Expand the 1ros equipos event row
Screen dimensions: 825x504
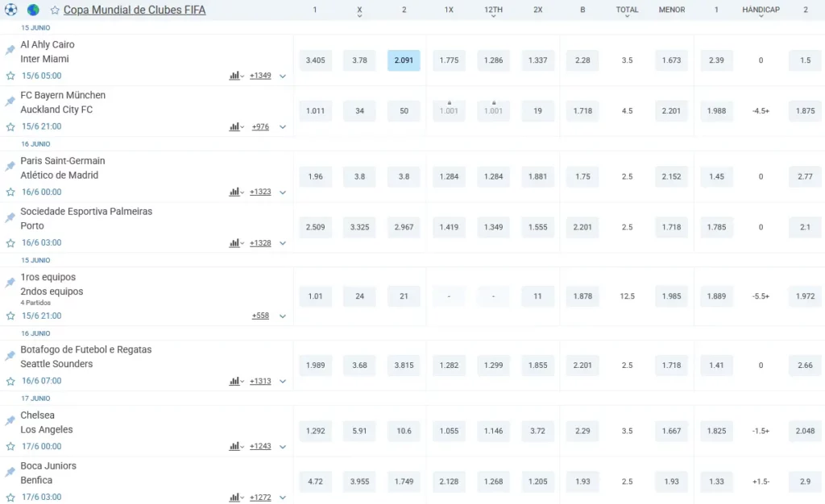point(283,316)
